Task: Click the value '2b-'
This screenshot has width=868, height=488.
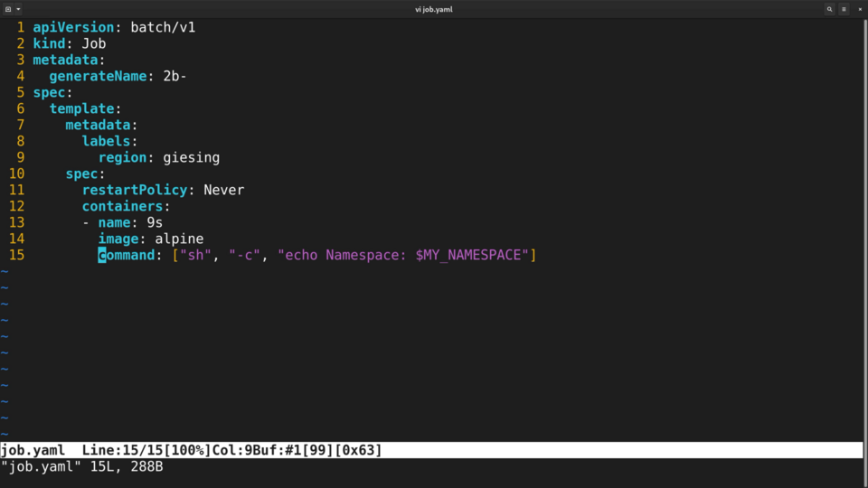Action: (175, 76)
